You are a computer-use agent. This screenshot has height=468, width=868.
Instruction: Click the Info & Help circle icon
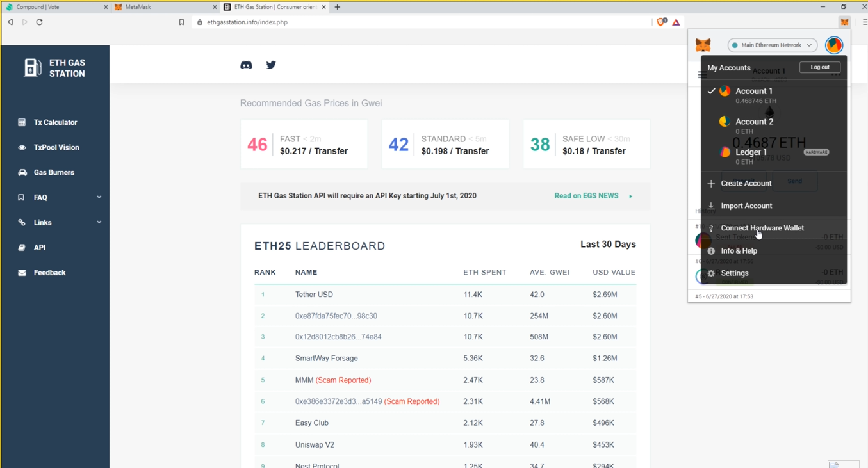[711, 251]
